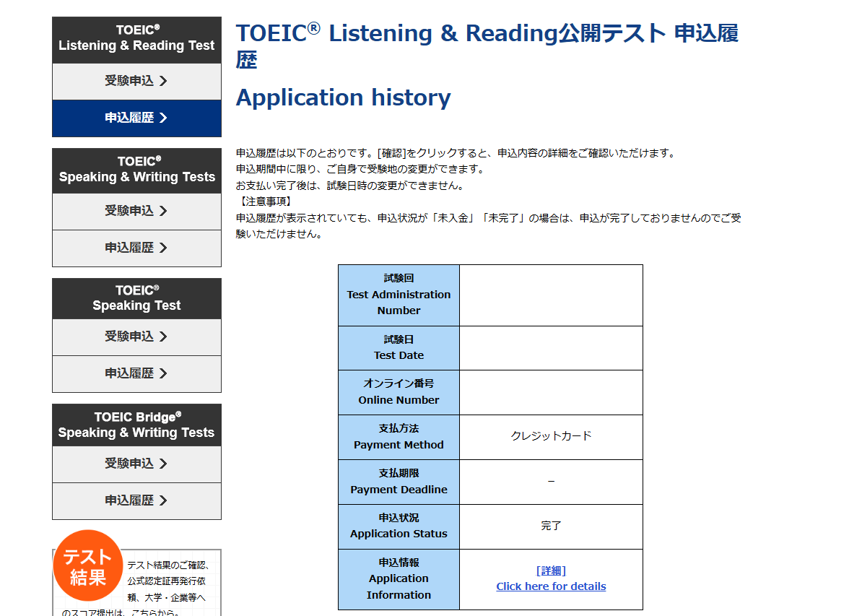Open 受験申込 under TOEIC Speaking Test
Viewport: 849px width, 616px height.
(x=136, y=337)
